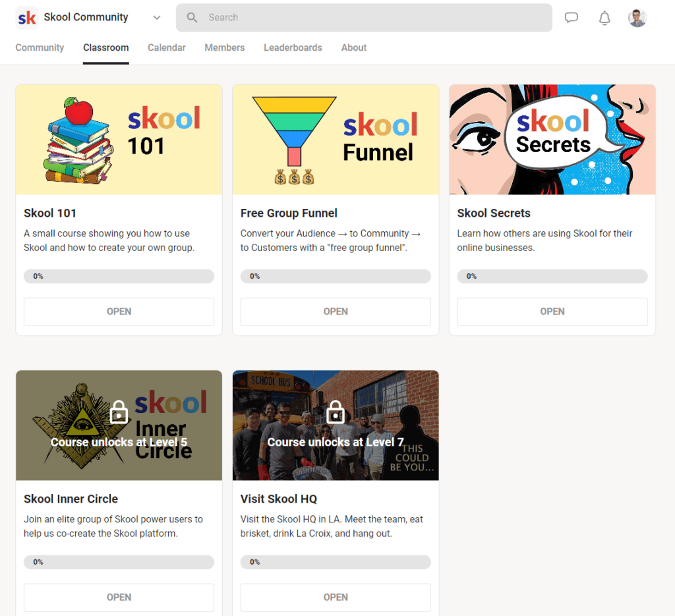Click the sk logo in the top bar
The image size is (675, 616).
[26, 17]
